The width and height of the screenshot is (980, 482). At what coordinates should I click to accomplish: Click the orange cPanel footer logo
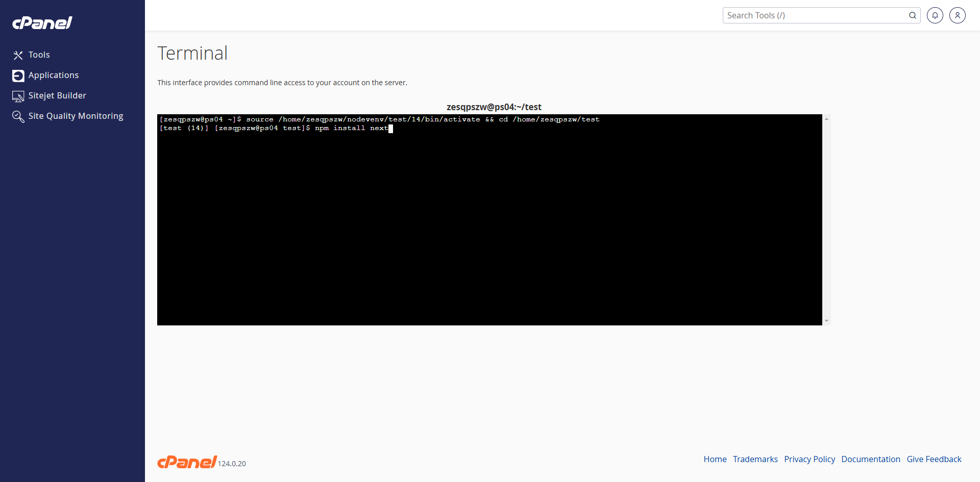187,462
